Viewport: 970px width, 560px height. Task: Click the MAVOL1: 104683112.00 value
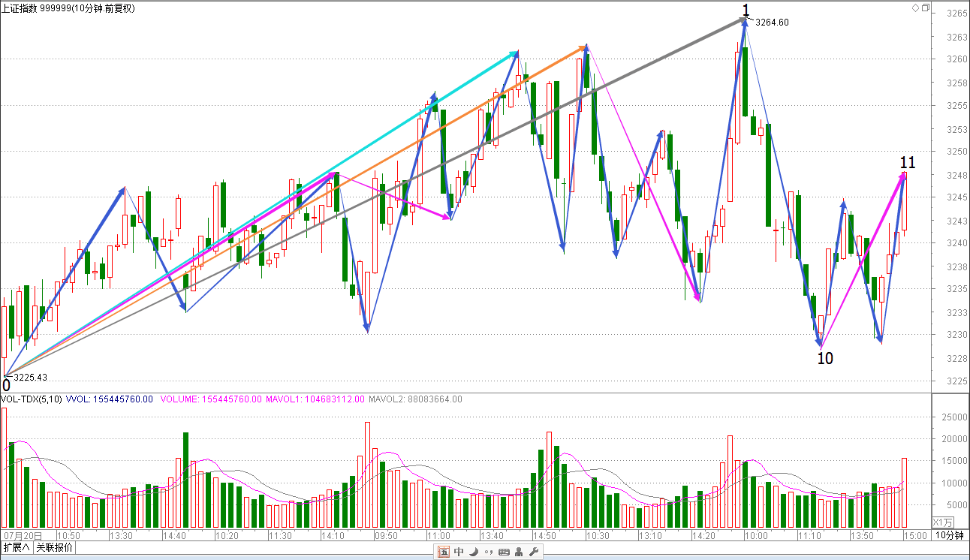315,399
